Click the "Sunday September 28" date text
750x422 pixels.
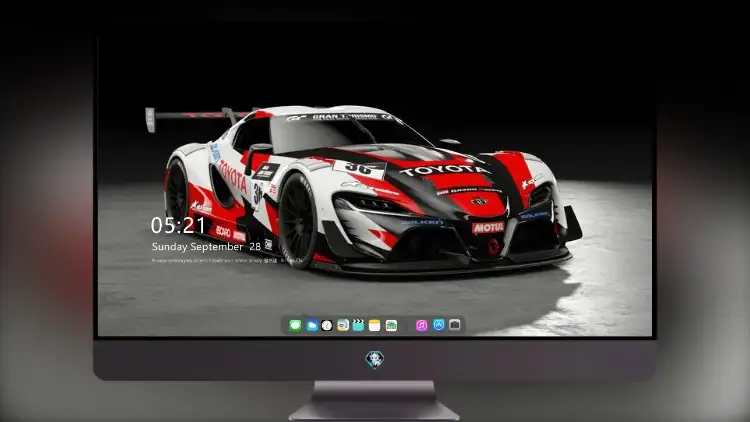coord(206,246)
